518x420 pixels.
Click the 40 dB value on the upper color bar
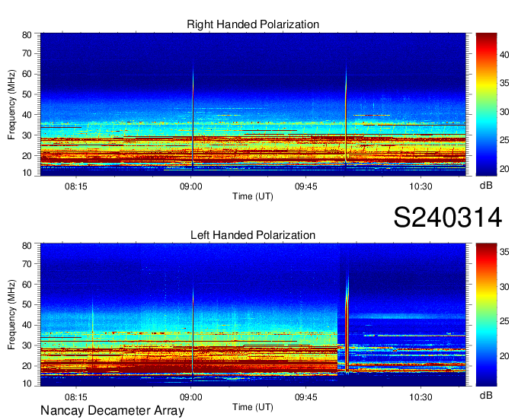coord(504,55)
